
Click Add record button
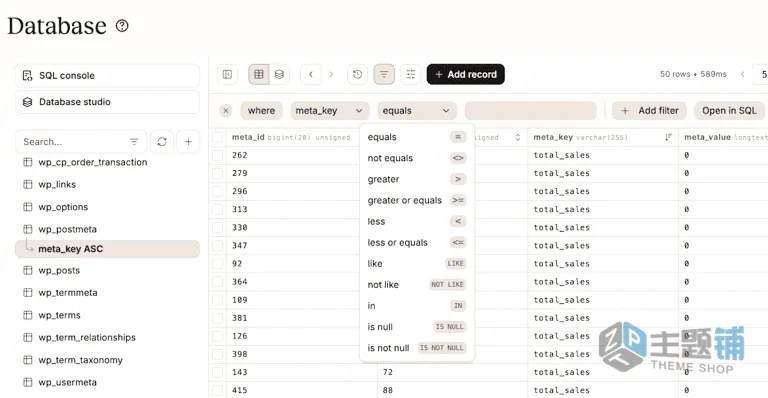[465, 74]
